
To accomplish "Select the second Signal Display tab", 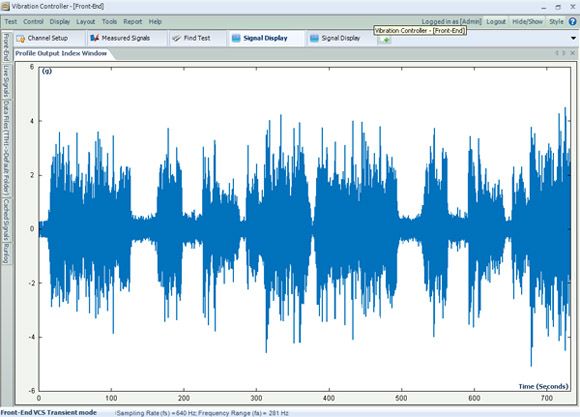I will pyautogui.click(x=341, y=38).
